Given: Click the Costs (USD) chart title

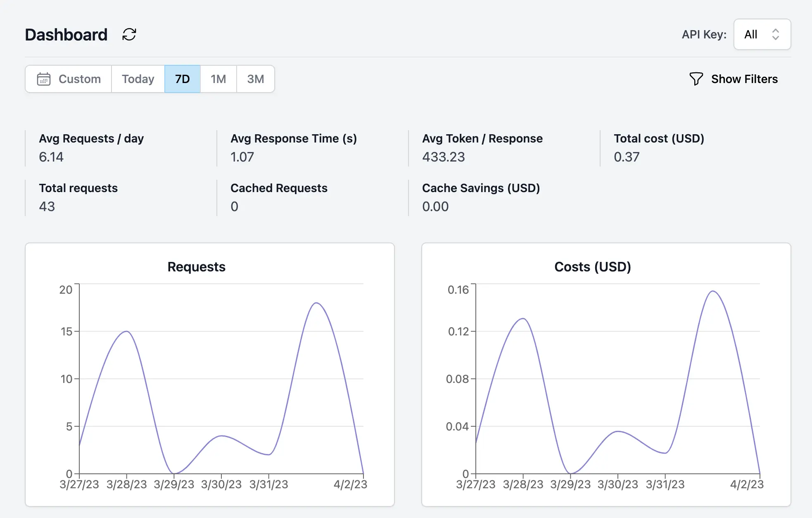Looking at the screenshot, I should (x=592, y=266).
